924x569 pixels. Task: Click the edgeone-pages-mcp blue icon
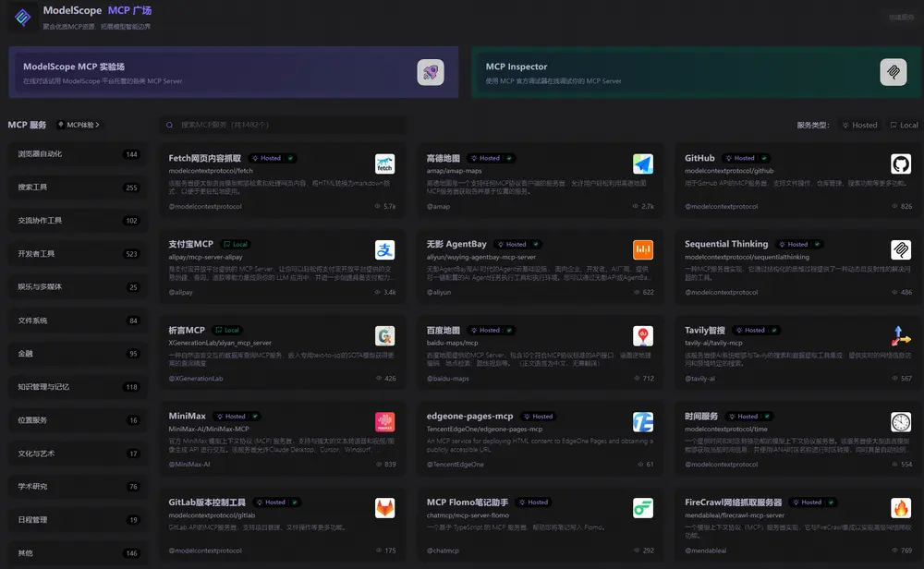(x=643, y=422)
